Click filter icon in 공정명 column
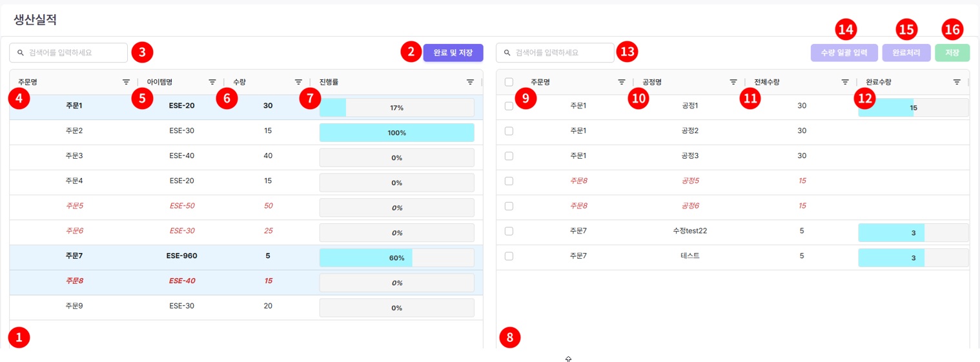 point(733,82)
